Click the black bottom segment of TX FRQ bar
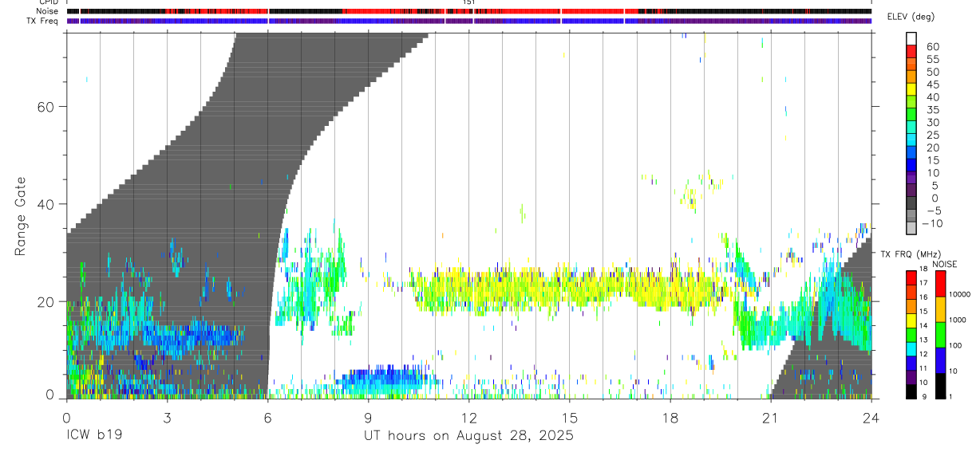This screenshot has width=980, height=452. coord(911,391)
